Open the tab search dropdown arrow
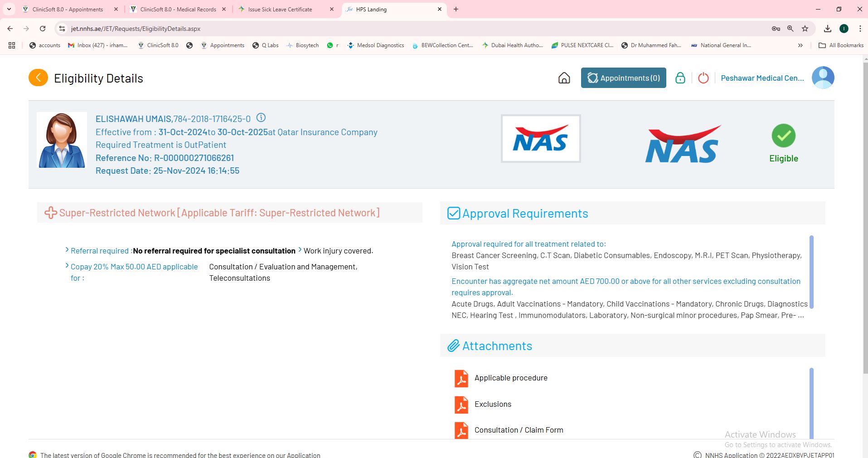The image size is (868, 458). coord(9,9)
